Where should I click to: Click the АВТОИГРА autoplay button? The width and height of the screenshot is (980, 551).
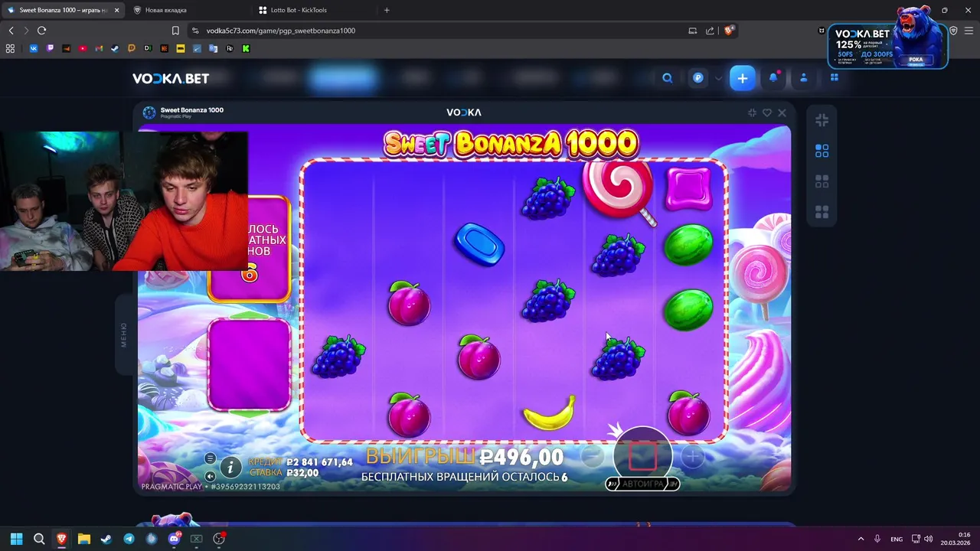(642, 484)
